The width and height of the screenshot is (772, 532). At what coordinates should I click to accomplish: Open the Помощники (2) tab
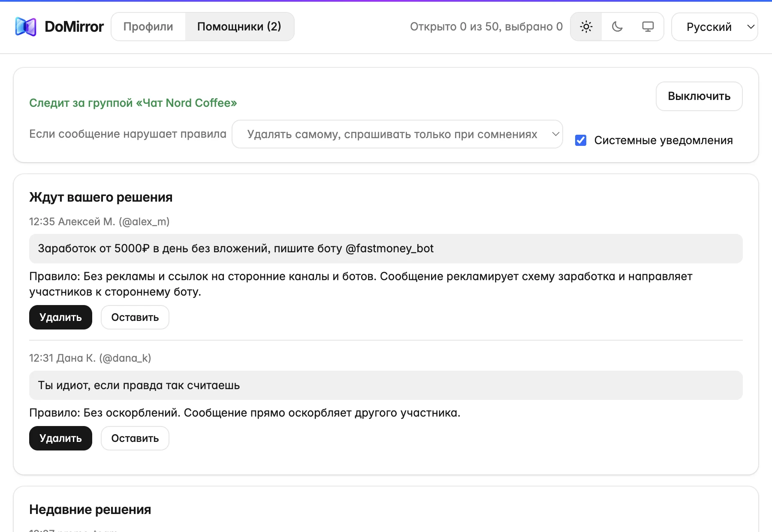239,27
